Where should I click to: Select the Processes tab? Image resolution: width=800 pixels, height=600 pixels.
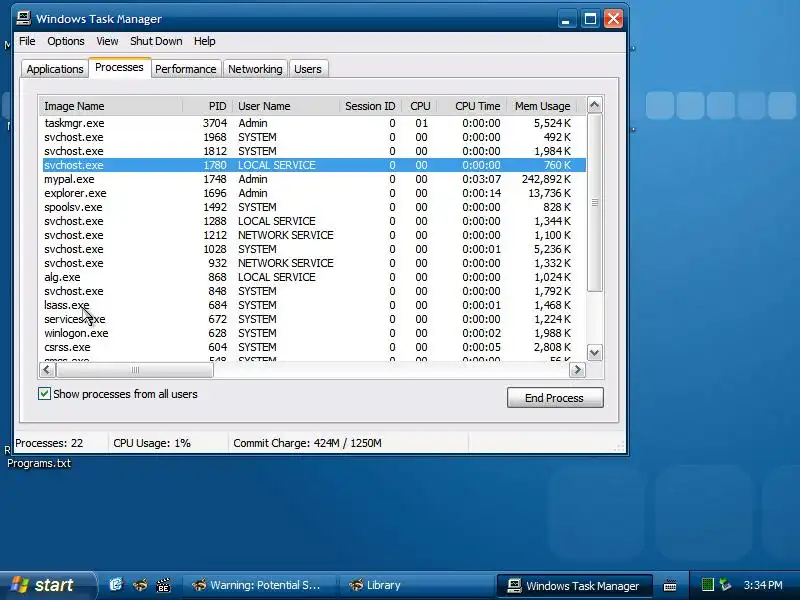(119, 67)
